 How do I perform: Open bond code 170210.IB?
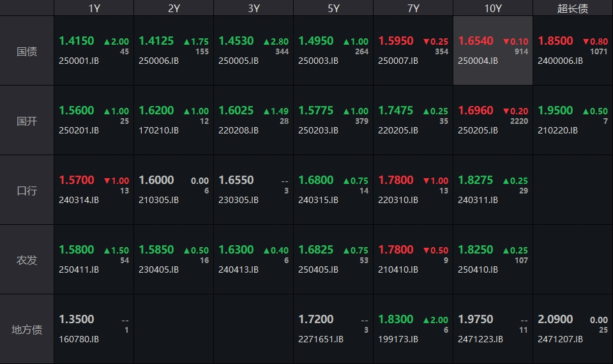coord(158,130)
